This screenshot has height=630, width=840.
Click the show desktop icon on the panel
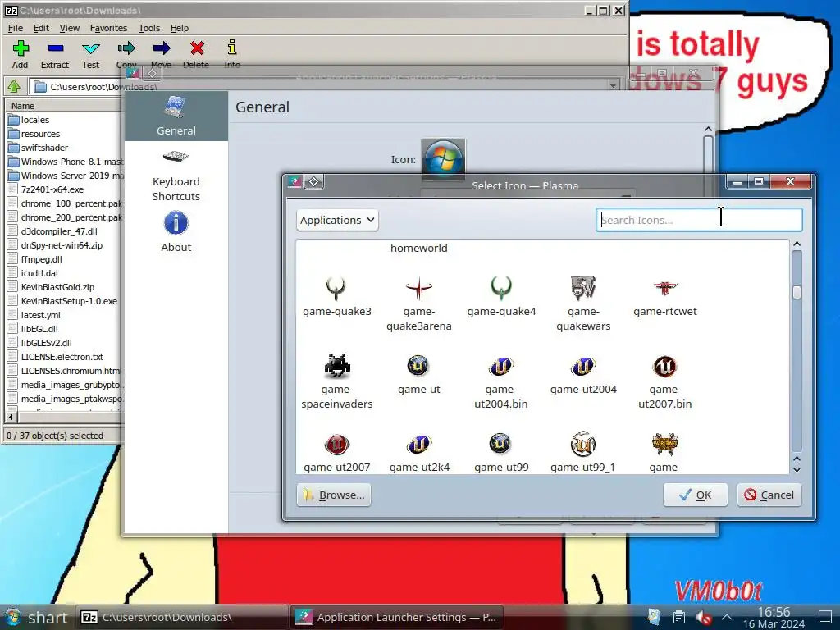coord(825,617)
